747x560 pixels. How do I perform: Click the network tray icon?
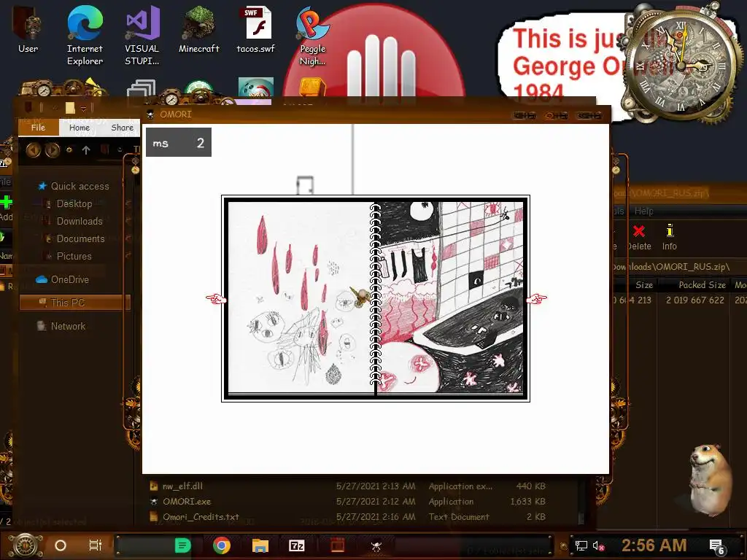[x=581, y=545]
